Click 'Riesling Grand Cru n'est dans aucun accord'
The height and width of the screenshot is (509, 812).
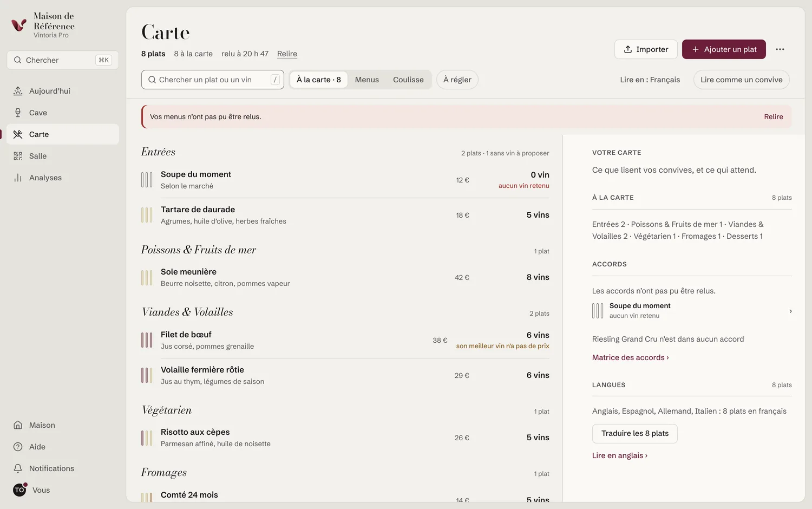tap(668, 339)
